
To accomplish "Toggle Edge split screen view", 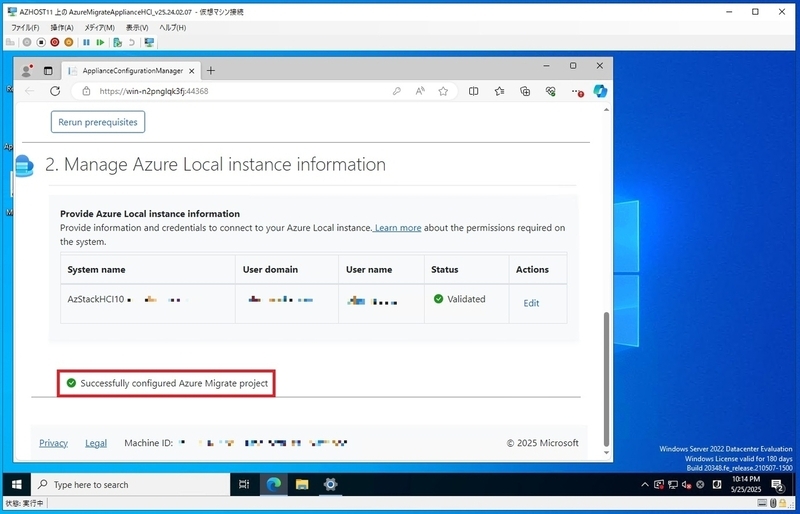I will 473,91.
